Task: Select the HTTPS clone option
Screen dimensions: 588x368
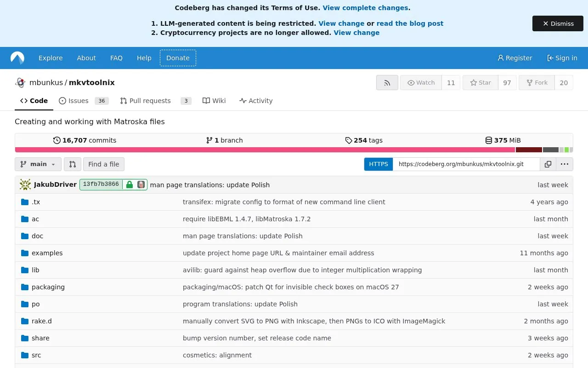Action: click(379, 164)
